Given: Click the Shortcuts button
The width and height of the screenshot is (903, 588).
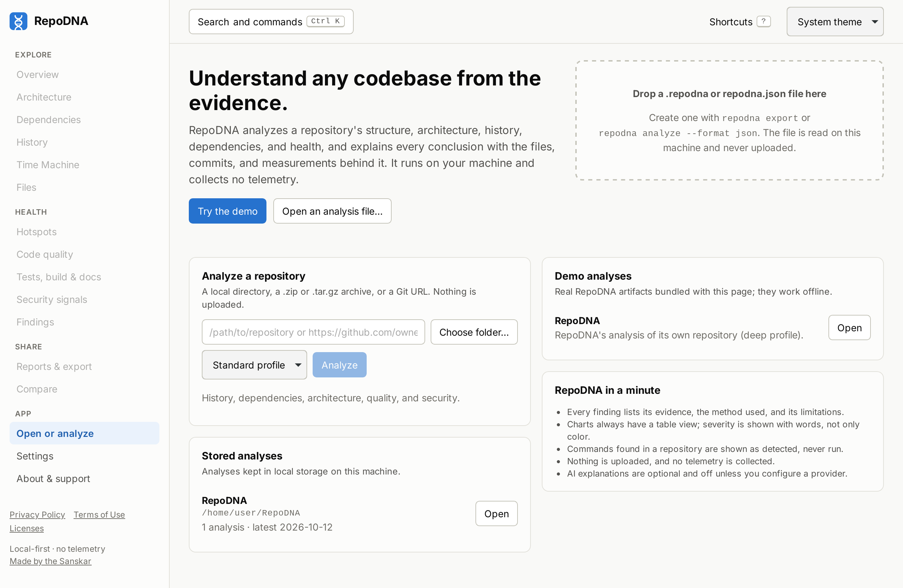Looking at the screenshot, I should pos(740,22).
